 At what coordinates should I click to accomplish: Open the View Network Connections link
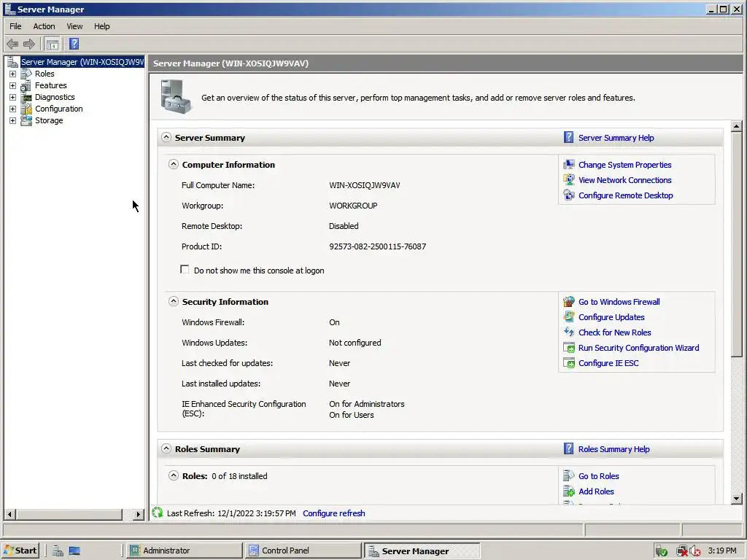(x=624, y=180)
